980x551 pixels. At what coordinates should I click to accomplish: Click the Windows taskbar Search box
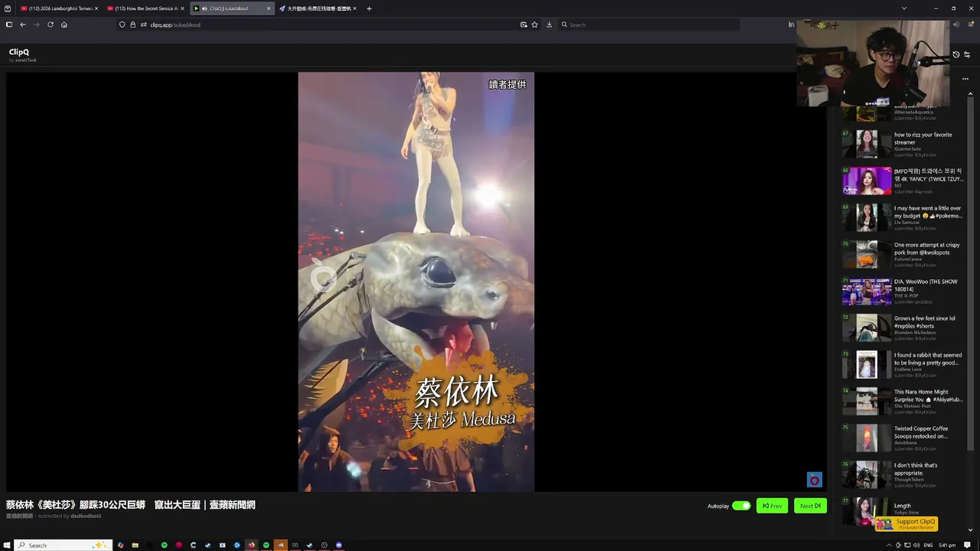[63, 545]
